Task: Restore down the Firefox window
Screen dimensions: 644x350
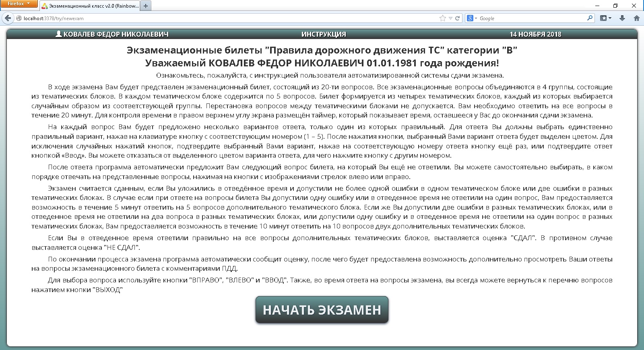Action: [615, 6]
